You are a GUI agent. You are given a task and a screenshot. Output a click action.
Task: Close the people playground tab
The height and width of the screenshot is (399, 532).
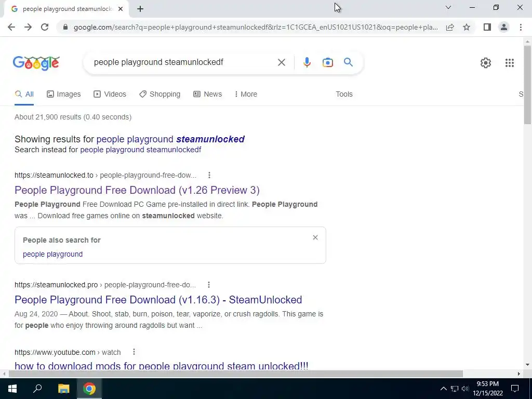coord(121,9)
